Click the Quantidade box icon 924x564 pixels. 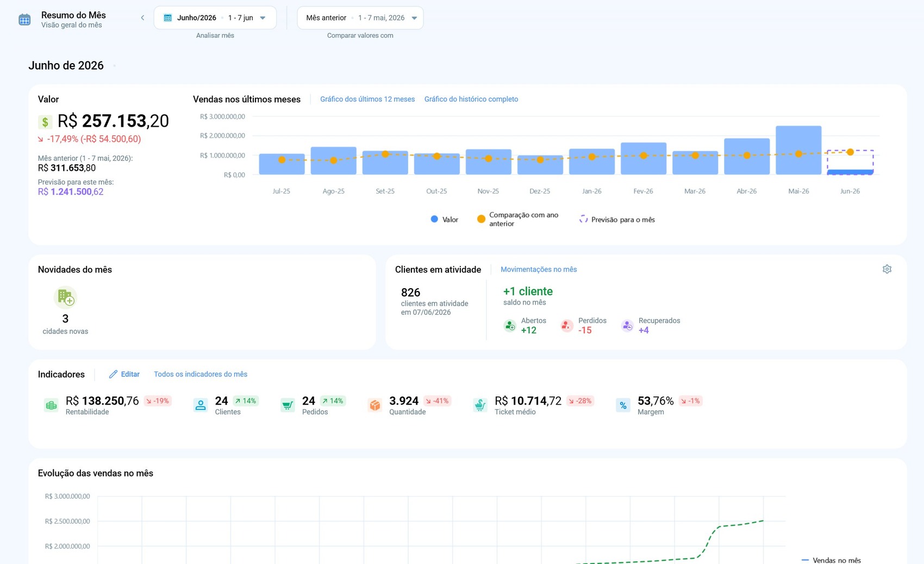[x=374, y=405]
